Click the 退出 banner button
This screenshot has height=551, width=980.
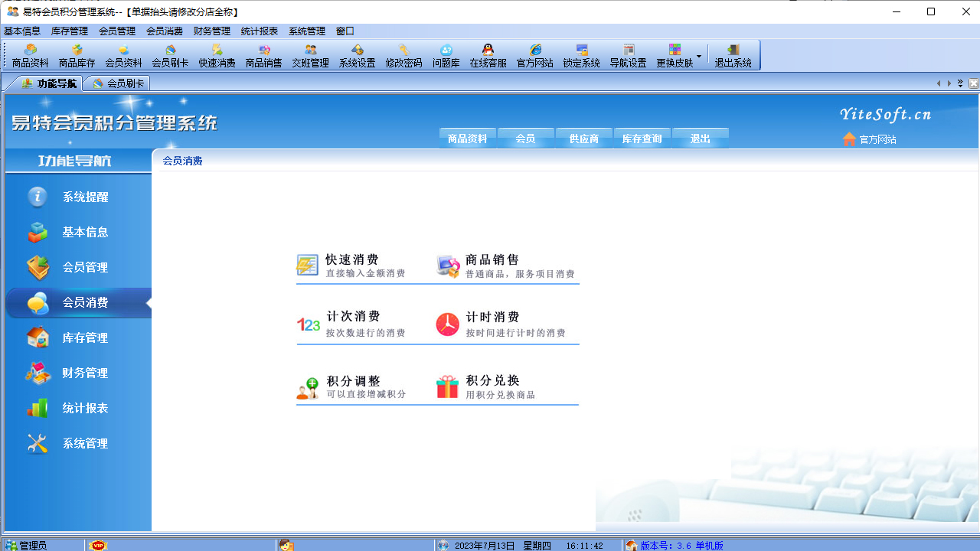tap(700, 139)
